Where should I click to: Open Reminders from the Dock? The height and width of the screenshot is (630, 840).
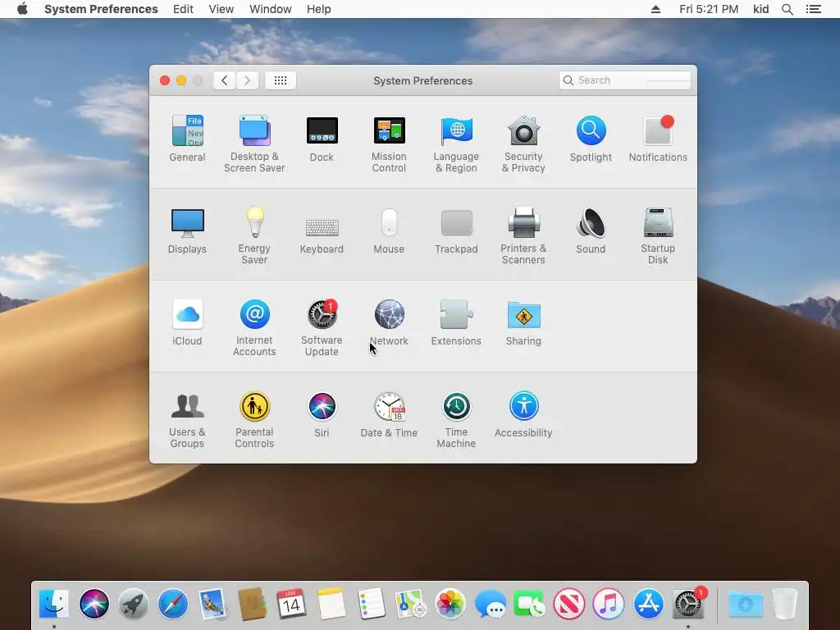tap(372, 605)
